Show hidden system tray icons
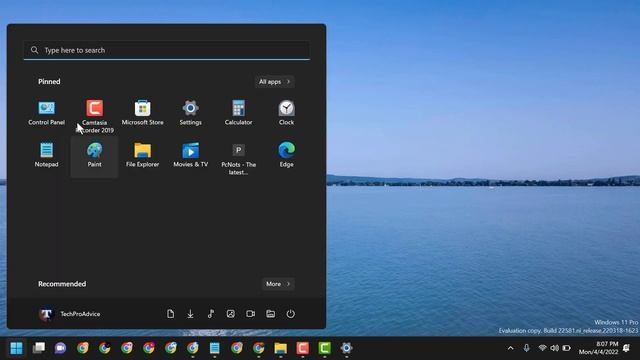The height and width of the screenshot is (360, 640). pyautogui.click(x=510, y=348)
